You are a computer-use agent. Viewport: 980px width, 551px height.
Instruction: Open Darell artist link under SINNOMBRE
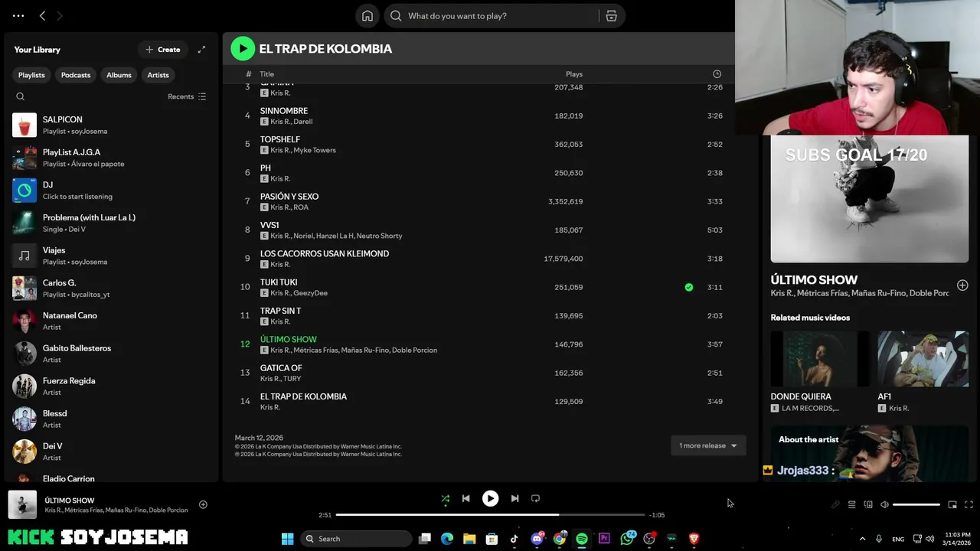302,122
